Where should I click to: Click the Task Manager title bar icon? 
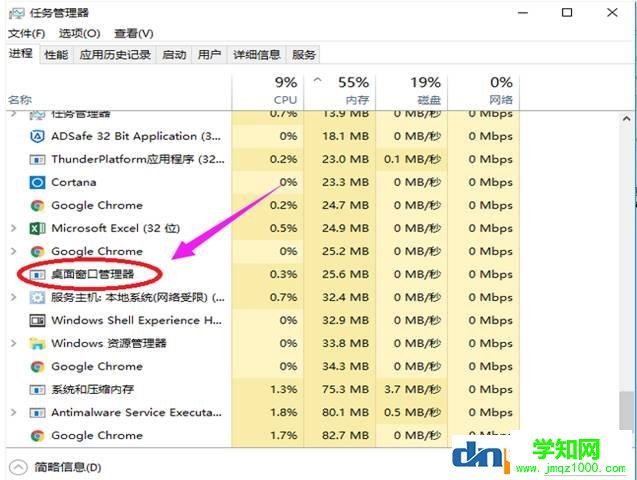tap(17, 13)
